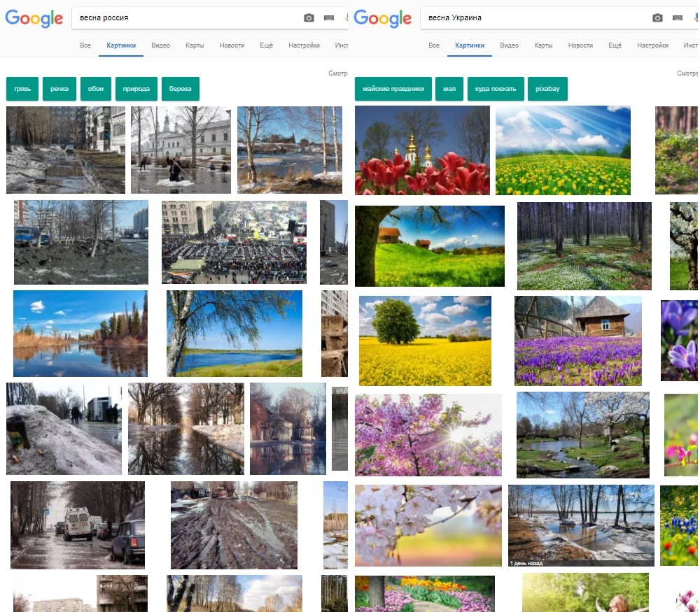The image size is (700, 612).
Task: Open the pink blossoms with sunburst image
Action: pos(428,435)
